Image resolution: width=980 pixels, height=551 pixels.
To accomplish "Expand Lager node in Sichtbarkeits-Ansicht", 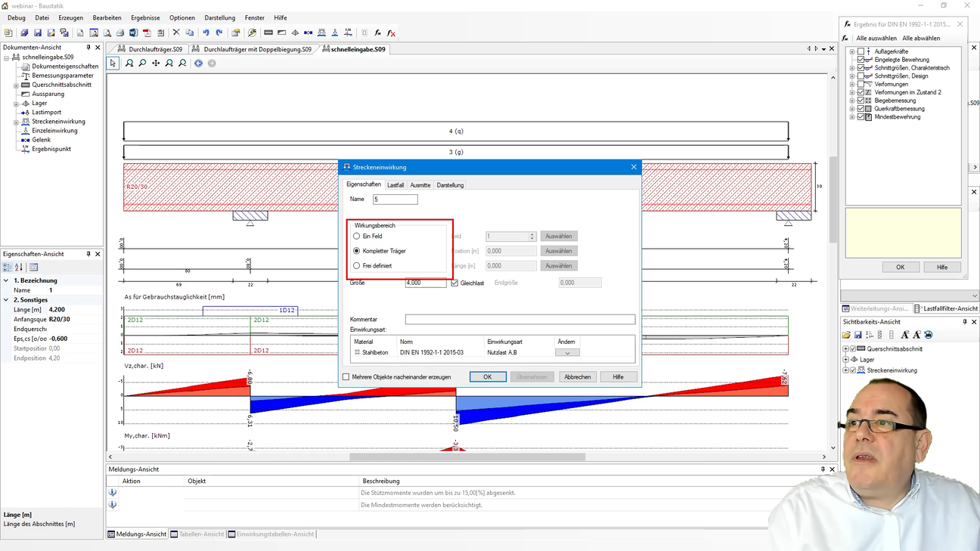I will coord(846,360).
